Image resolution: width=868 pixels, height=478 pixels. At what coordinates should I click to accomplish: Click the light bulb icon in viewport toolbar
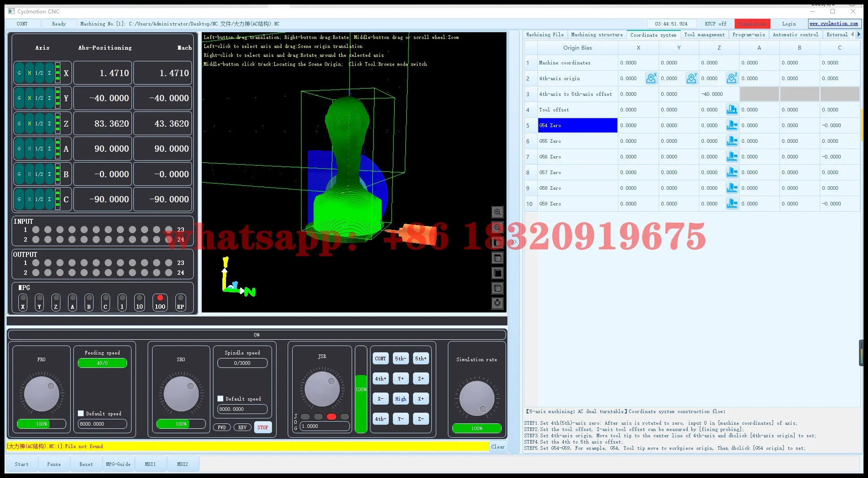497,303
